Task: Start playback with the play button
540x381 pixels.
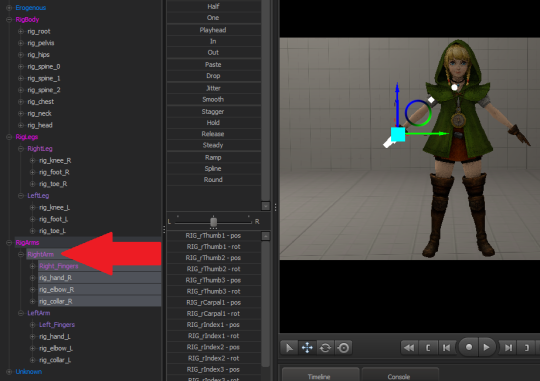Action: [x=486, y=347]
